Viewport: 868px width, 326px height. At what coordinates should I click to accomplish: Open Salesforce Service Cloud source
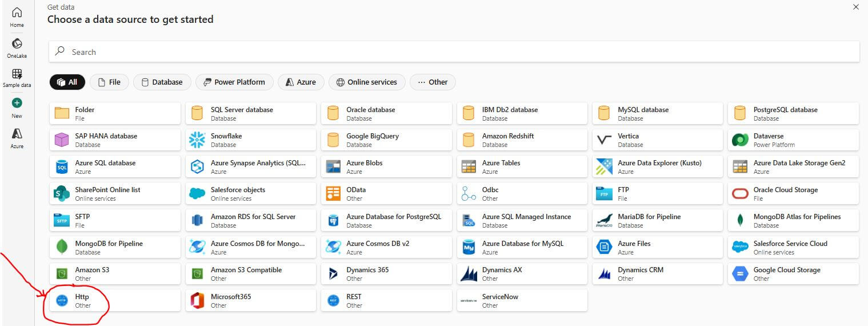click(794, 247)
